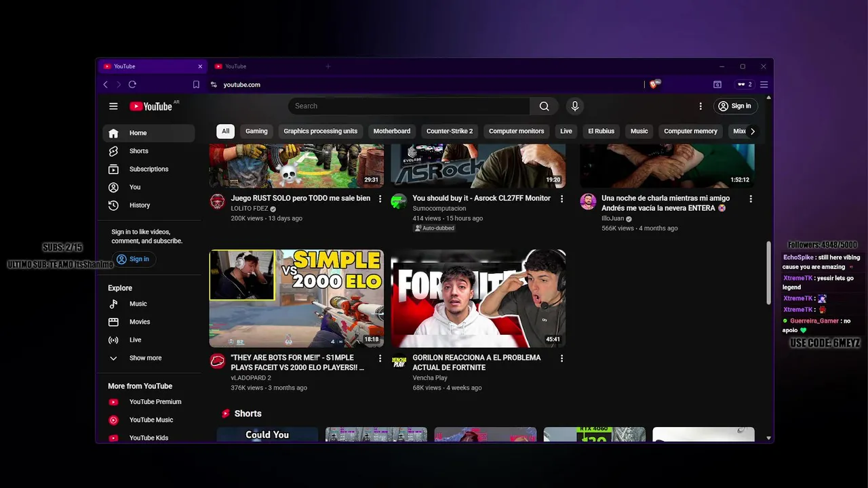Select the Computer memory chip
Image resolution: width=868 pixels, height=488 pixels.
coord(690,131)
